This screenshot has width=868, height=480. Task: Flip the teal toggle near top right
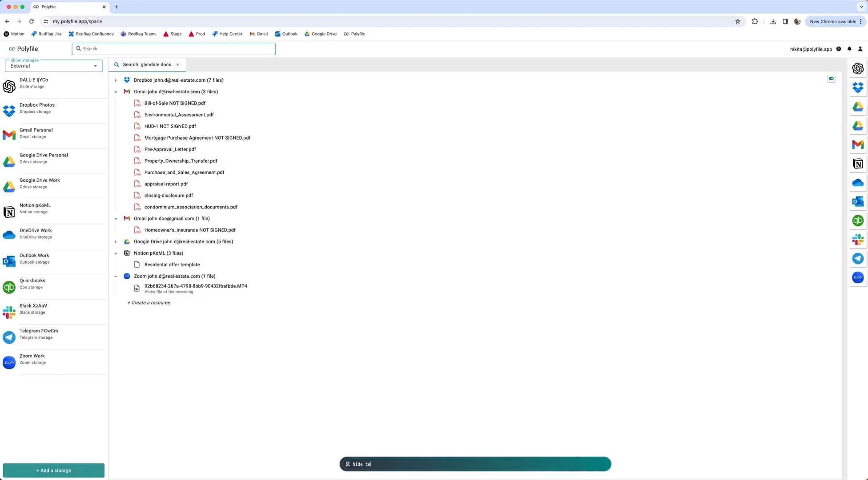point(831,79)
